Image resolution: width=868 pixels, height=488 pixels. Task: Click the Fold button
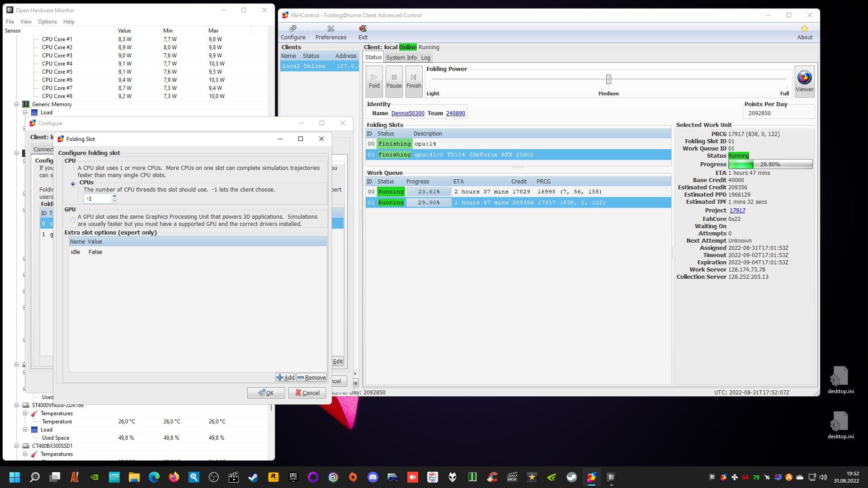click(x=374, y=81)
